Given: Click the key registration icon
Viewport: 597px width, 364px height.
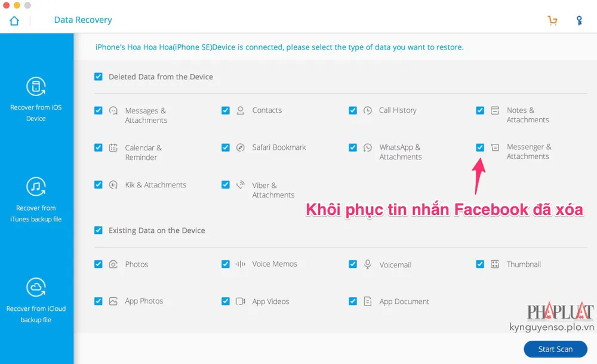Looking at the screenshot, I should coord(578,20).
